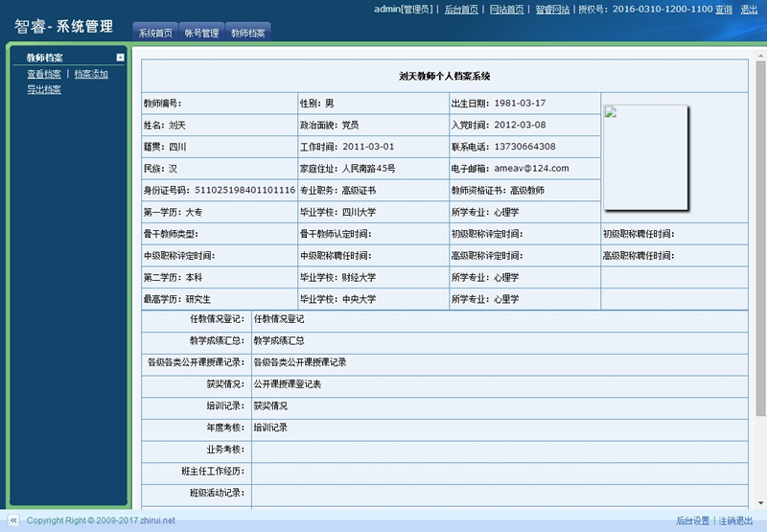Open the 系统首页 tab
The height and width of the screenshot is (532, 767).
[x=155, y=33]
